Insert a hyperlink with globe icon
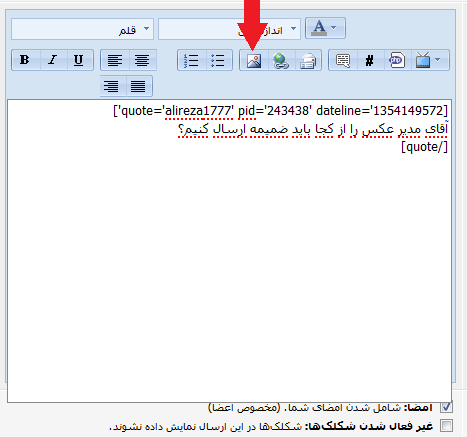Viewport: 467px width, 437px height. 281,60
